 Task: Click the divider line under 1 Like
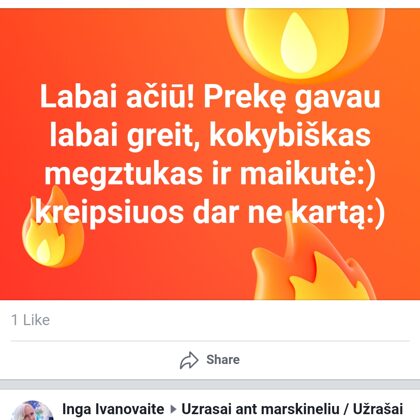[210, 341]
